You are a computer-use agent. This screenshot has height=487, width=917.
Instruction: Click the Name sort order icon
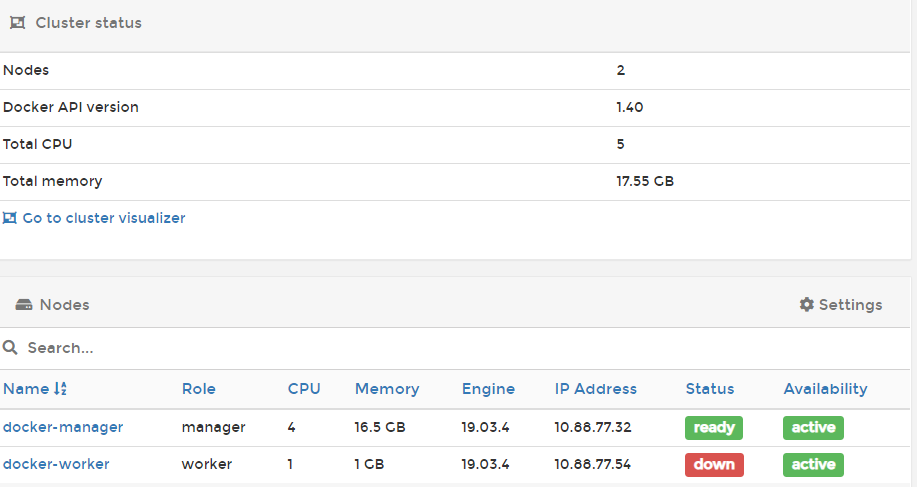[60, 389]
